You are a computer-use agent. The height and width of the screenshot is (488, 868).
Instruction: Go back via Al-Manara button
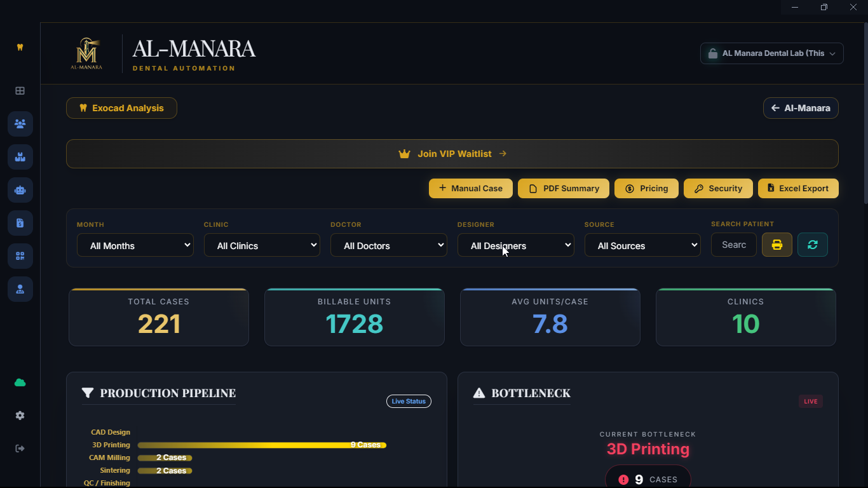(801, 108)
